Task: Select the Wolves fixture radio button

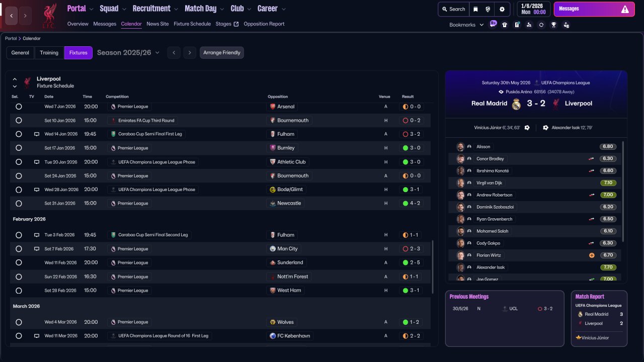Action: tap(19, 322)
